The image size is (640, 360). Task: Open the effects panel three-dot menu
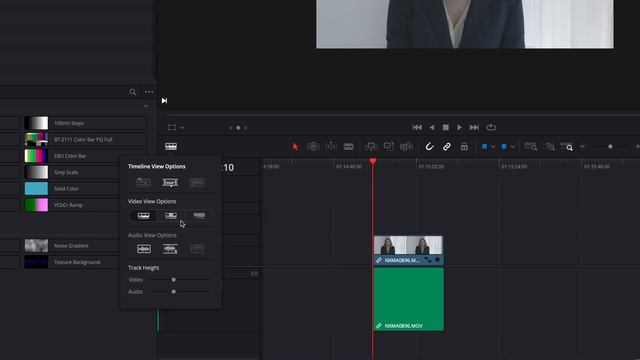[149, 92]
